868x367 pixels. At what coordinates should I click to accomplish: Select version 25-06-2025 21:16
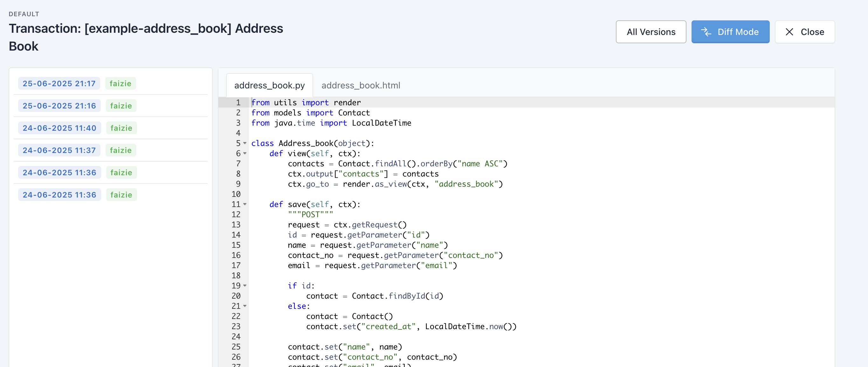[x=59, y=106]
